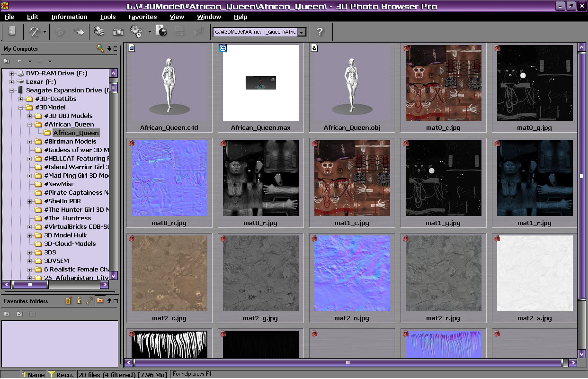Open the Help menu
The image size is (588, 379).
click(241, 17)
